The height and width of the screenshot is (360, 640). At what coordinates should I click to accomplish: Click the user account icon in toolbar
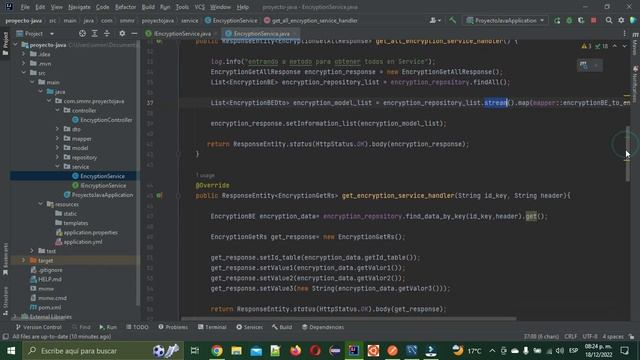(435, 20)
